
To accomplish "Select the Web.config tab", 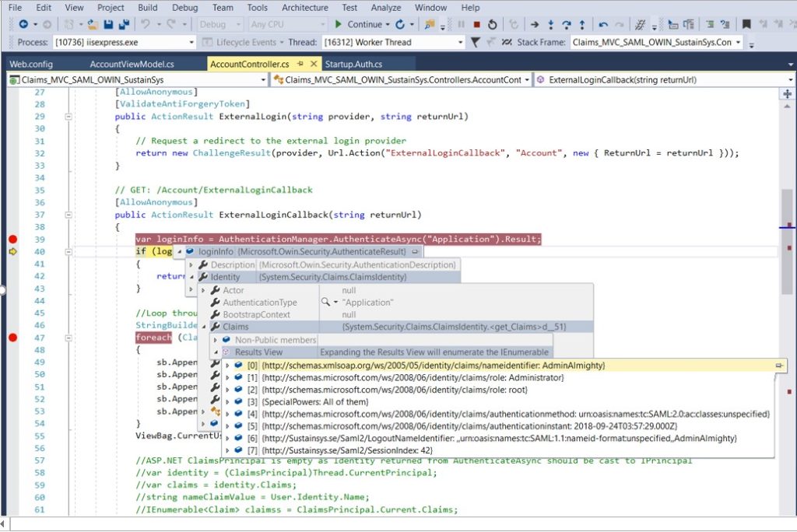I will [x=31, y=64].
